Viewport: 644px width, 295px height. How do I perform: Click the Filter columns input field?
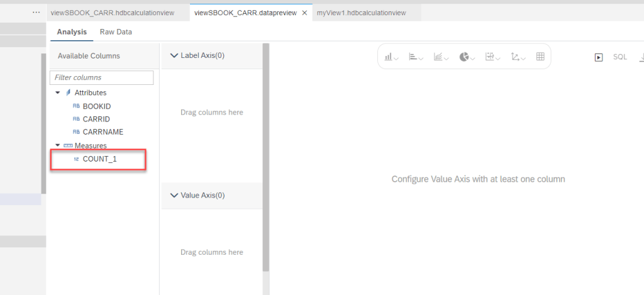(x=101, y=77)
